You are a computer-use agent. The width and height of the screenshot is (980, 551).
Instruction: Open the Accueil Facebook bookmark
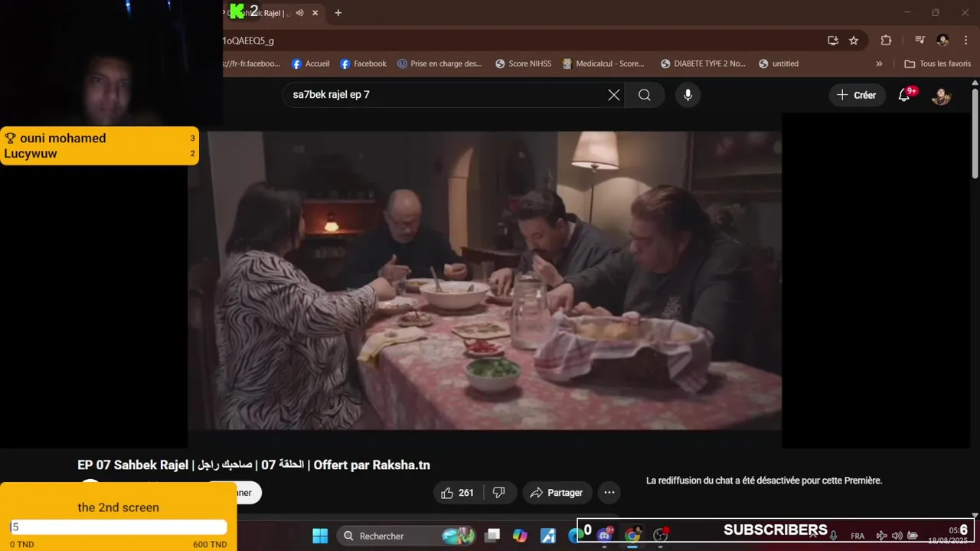click(311, 64)
